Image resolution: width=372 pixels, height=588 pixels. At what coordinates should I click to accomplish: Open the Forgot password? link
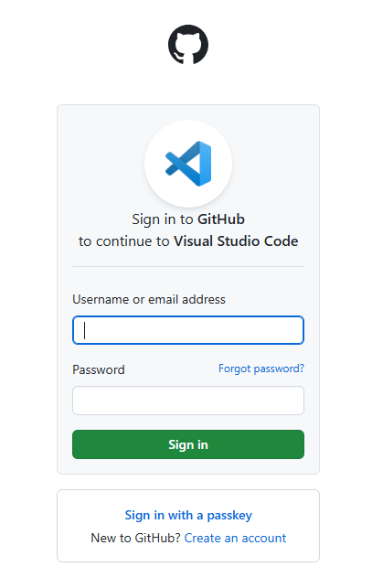261,369
